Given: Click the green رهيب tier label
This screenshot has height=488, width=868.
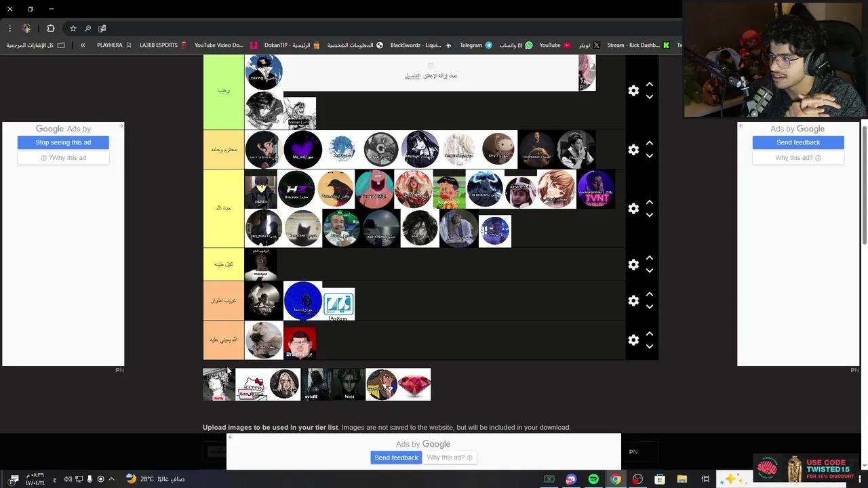Looking at the screenshot, I should (x=224, y=91).
